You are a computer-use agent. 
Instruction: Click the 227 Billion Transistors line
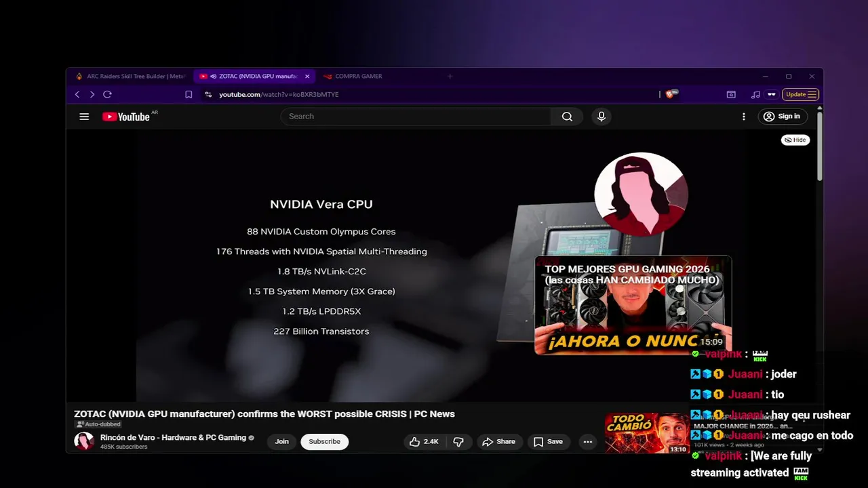321,331
